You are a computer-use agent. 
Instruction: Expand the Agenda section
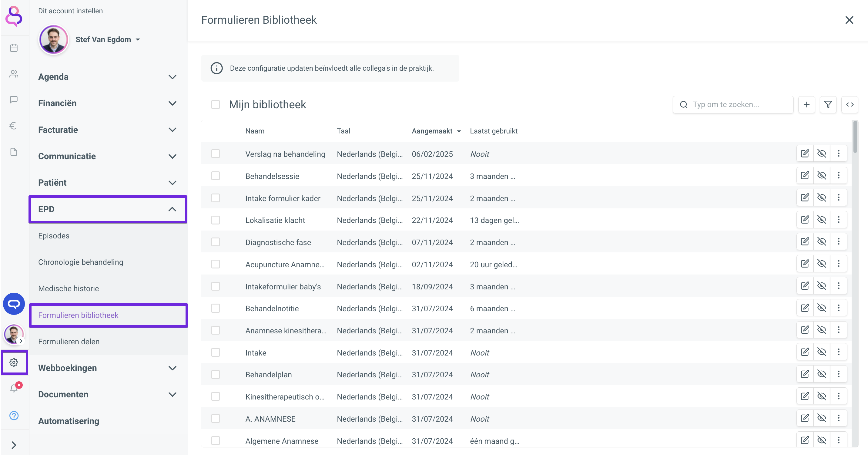coord(108,77)
